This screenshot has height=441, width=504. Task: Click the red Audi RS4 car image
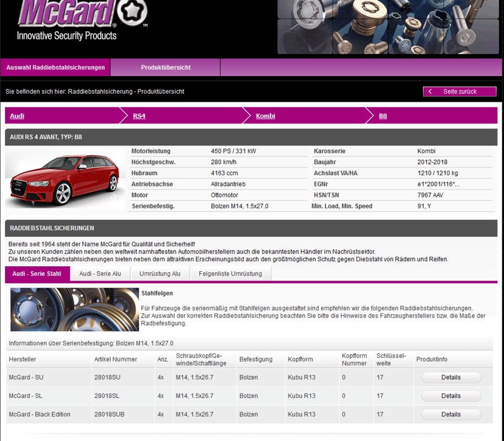pyautogui.click(x=65, y=180)
